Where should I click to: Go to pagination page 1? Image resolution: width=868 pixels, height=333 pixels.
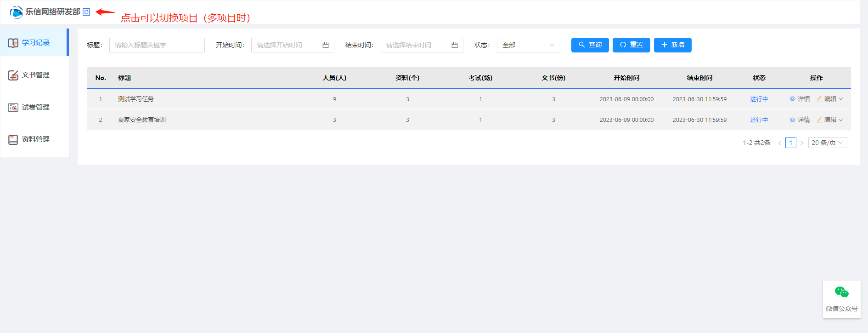790,143
